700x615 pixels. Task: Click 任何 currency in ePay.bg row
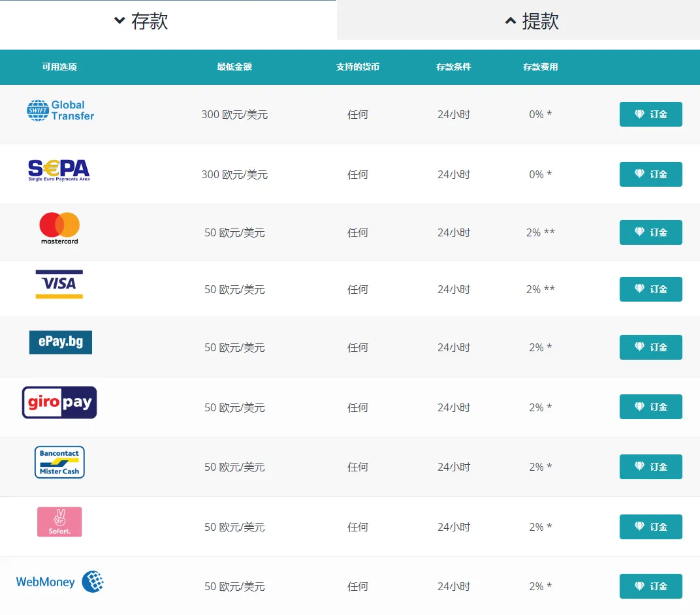358,348
